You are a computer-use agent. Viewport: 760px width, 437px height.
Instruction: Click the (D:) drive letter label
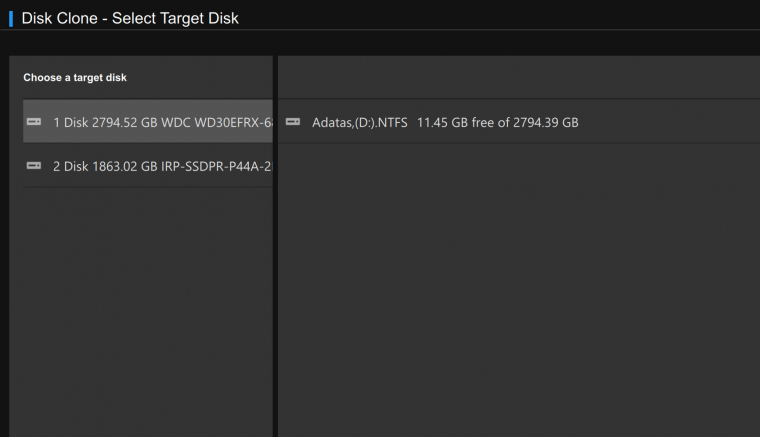364,123
